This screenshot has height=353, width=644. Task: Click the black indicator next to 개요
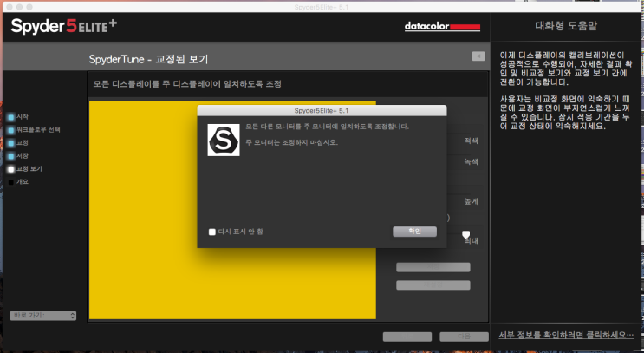coord(11,182)
